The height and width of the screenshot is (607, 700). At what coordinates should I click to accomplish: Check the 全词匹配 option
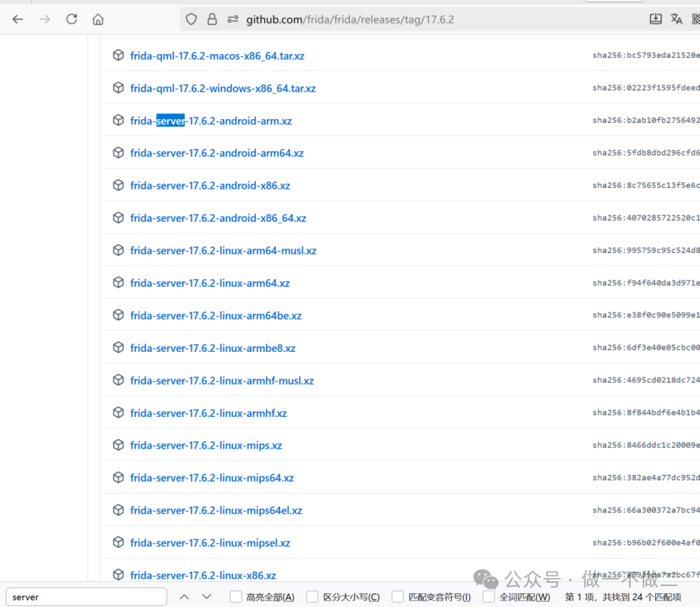488,596
